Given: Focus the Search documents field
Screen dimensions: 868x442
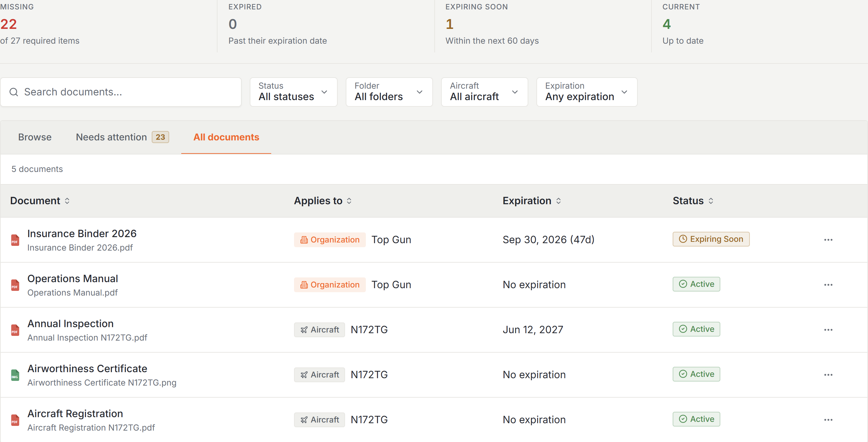Looking at the screenshot, I should (x=120, y=92).
